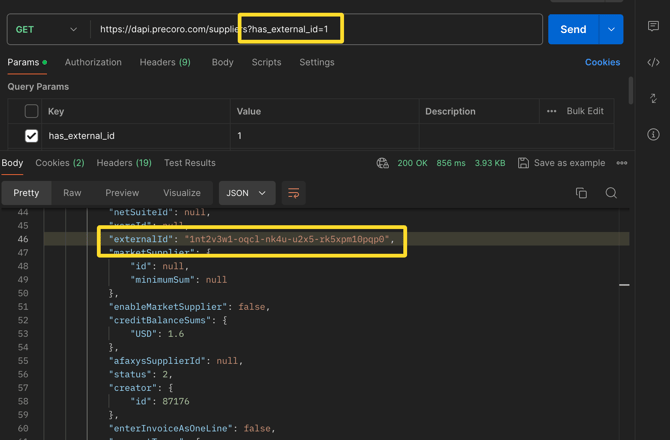Expand the JSON format dropdown
670x440 pixels.
click(x=246, y=193)
